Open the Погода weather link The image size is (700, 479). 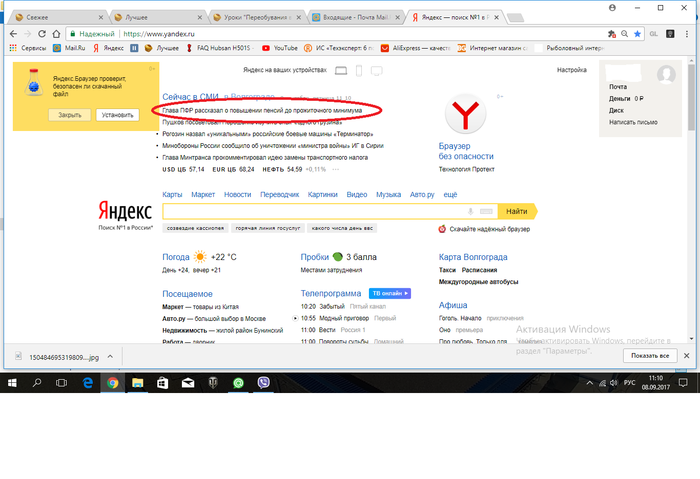[176, 257]
